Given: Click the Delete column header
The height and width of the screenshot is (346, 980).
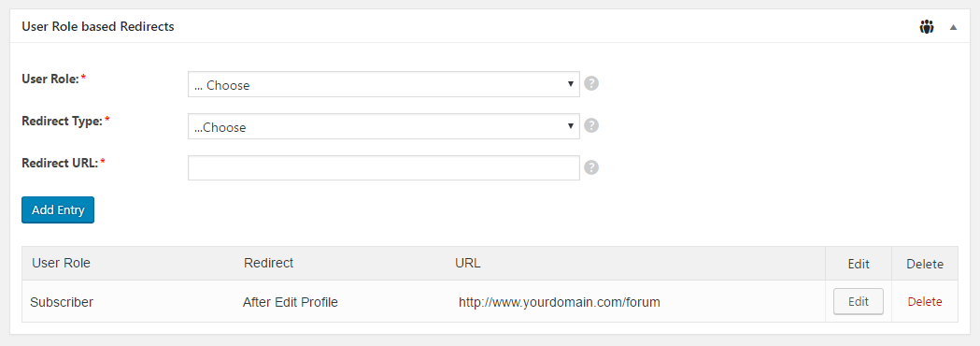Looking at the screenshot, I should 925,264.
